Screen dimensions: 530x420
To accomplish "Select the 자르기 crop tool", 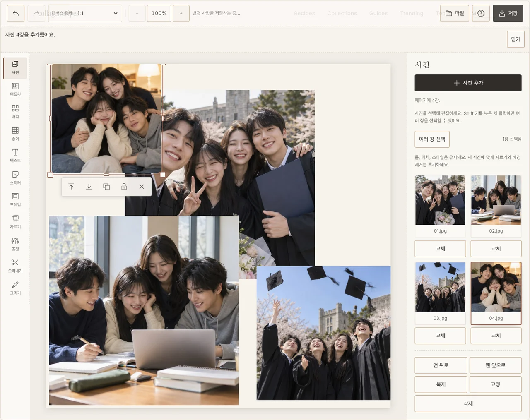I will [15, 222].
